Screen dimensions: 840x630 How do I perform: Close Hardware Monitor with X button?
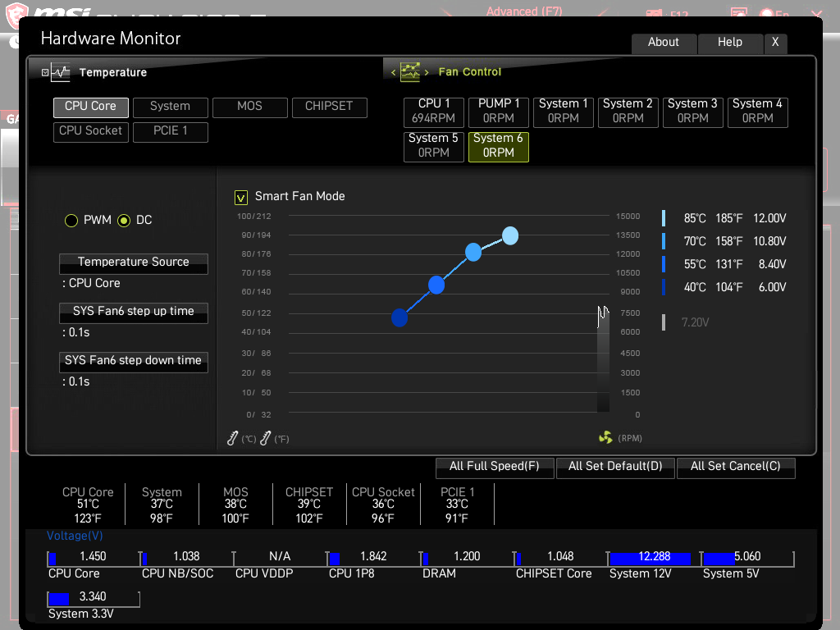[x=776, y=43]
